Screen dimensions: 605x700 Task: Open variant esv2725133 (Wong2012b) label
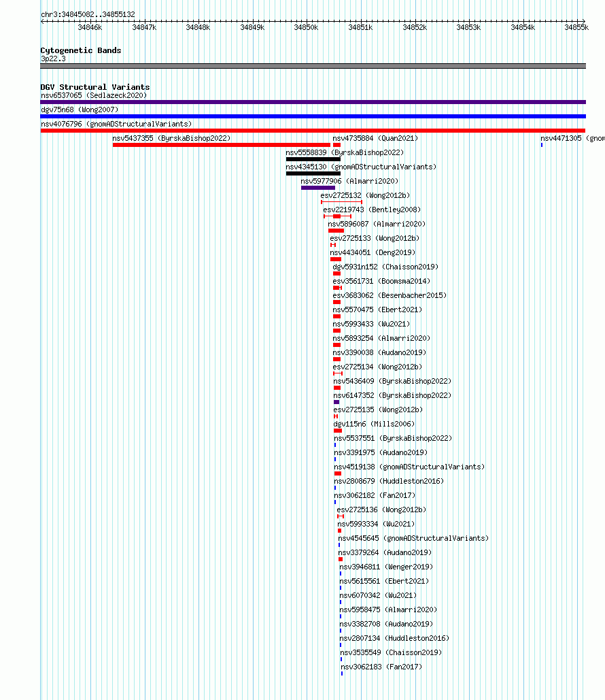[x=375, y=238]
